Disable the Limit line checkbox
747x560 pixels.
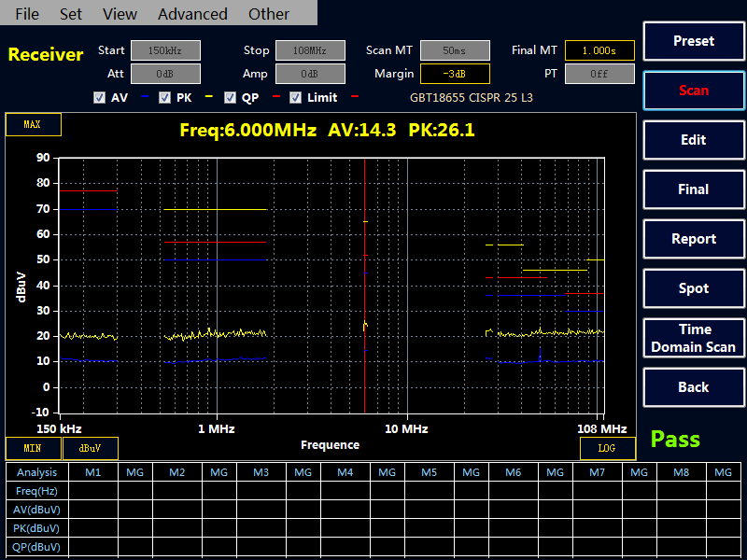point(295,97)
